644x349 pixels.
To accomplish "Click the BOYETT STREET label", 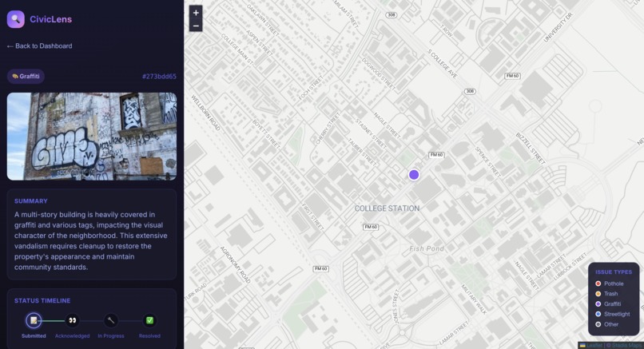I will [x=266, y=134].
